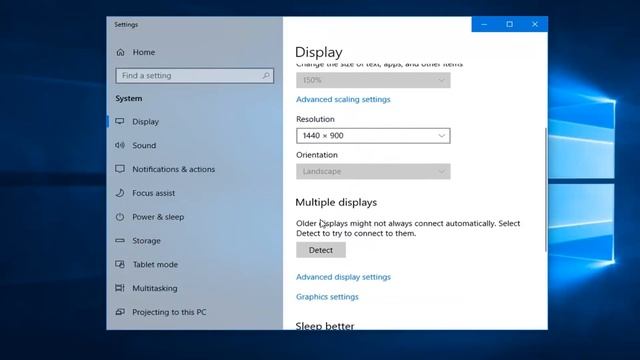The image size is (640, 360).
Task: Click the Multiple displays heading
Action: [x=336, y=202]
